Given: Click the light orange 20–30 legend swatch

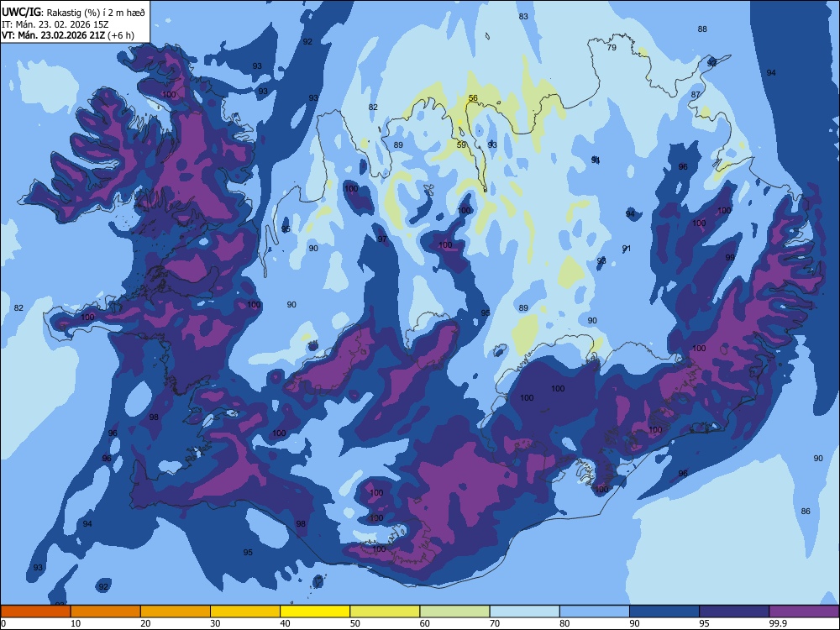Looking at the screenshot, I should (x=176, y=612).
